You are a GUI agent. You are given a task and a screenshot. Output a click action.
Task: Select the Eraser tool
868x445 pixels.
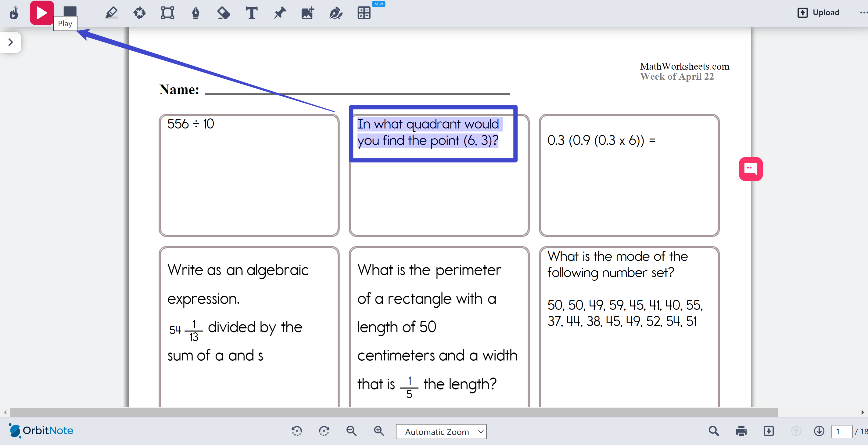pos(223,13)
